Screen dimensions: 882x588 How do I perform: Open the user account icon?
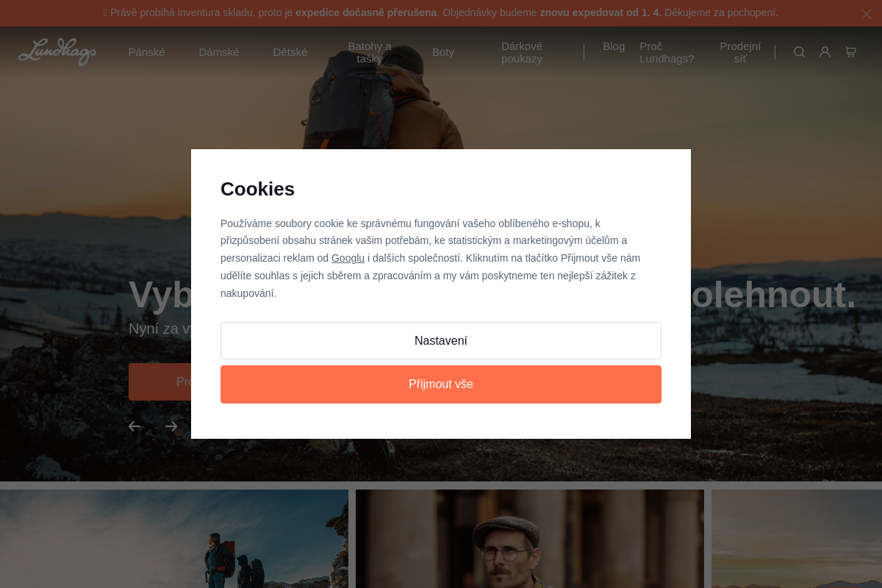[825, 52]
